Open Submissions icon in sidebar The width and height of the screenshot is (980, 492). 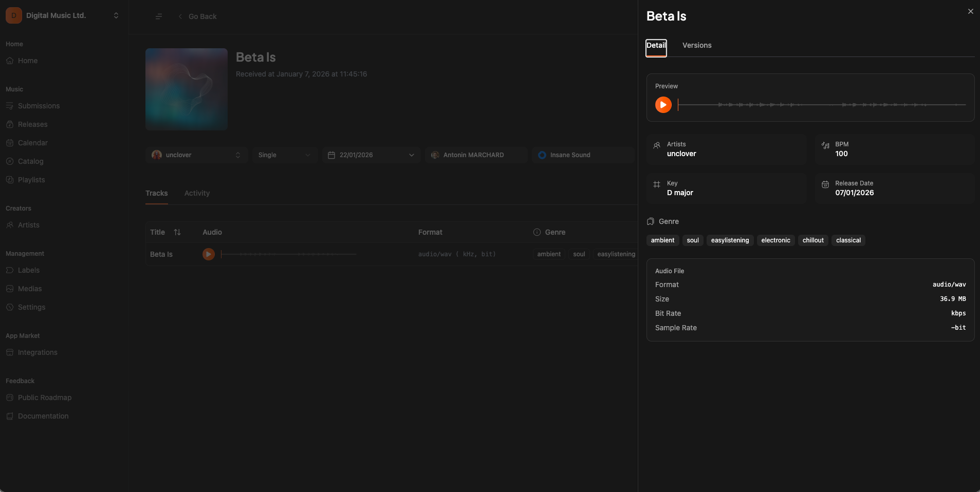pos(10,106)
